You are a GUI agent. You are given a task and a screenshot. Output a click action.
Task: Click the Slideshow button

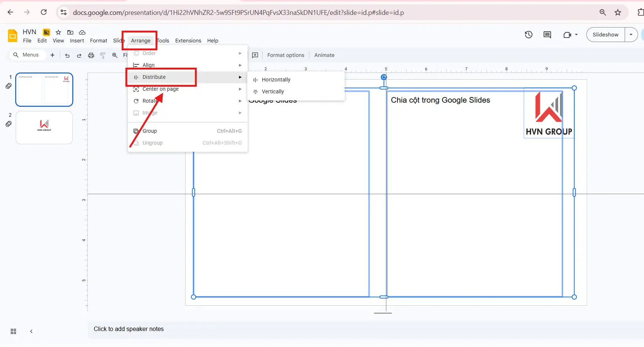[605, 34]
